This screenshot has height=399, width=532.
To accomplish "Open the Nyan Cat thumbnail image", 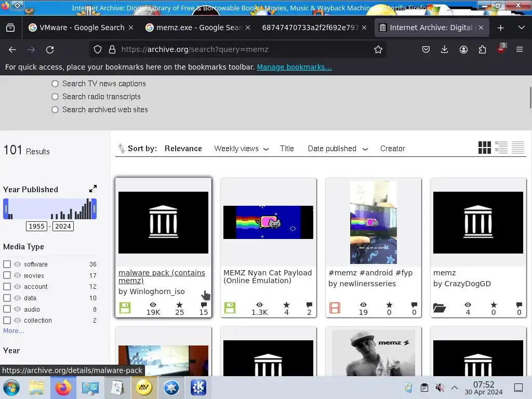I will (x=268, y=222).
